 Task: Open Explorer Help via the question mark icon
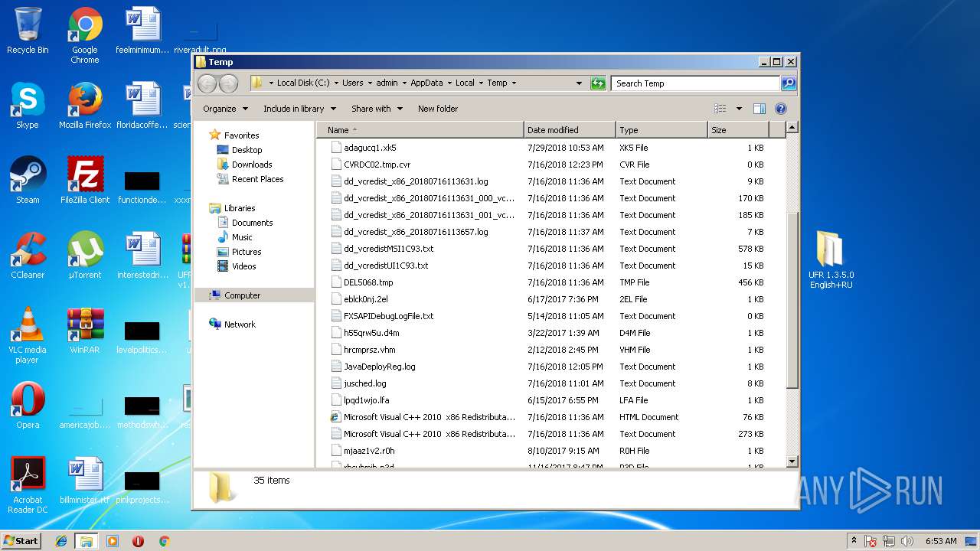tap(780, 109)
